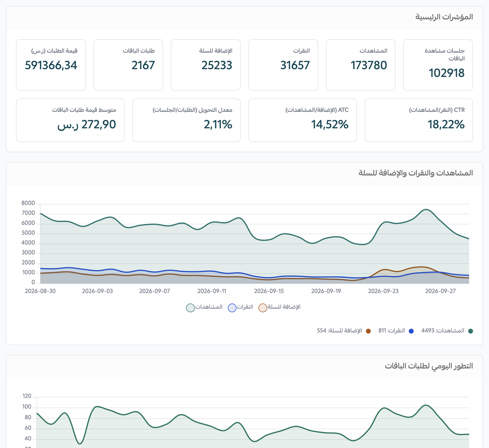Select the ATC value 14,52%

click(330, 124)
